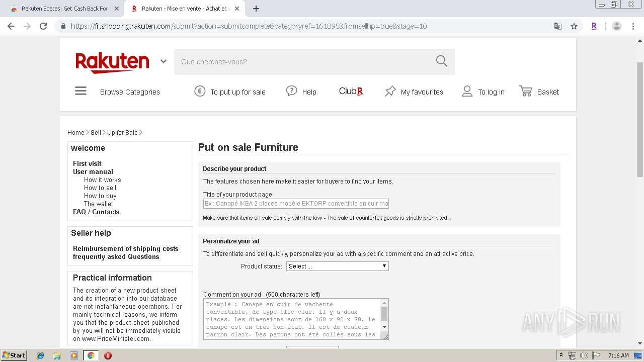The image size is (644, 362).
Task: Open Chrome profile avatar
Action: pos(617,26)
